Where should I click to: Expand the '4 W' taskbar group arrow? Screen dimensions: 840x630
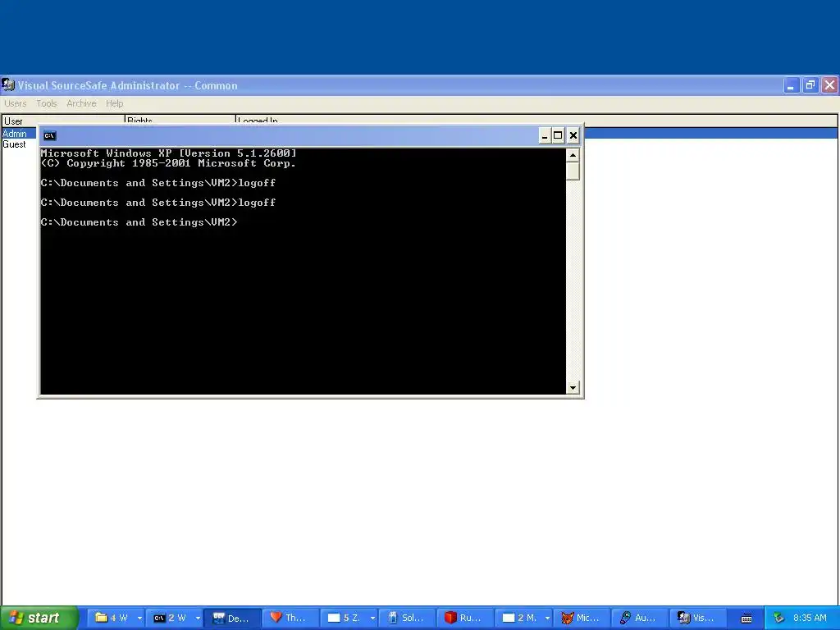(x=139, y=619)
